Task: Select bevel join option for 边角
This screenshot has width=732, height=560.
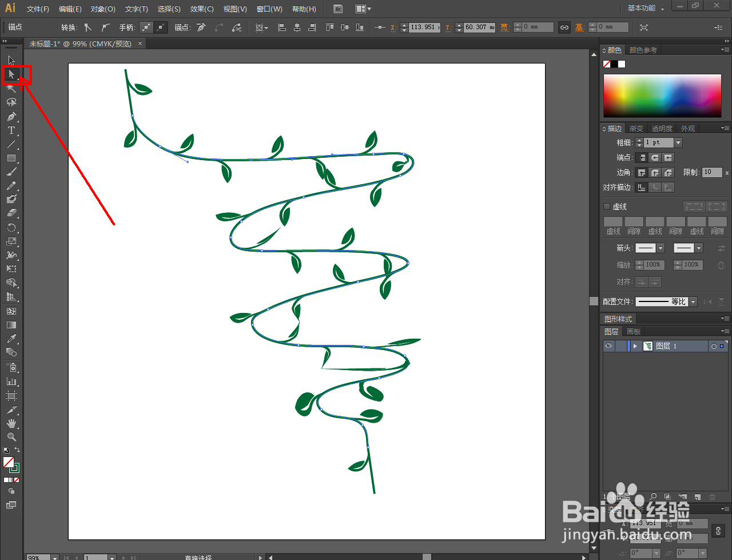Action: pos(669,172)
